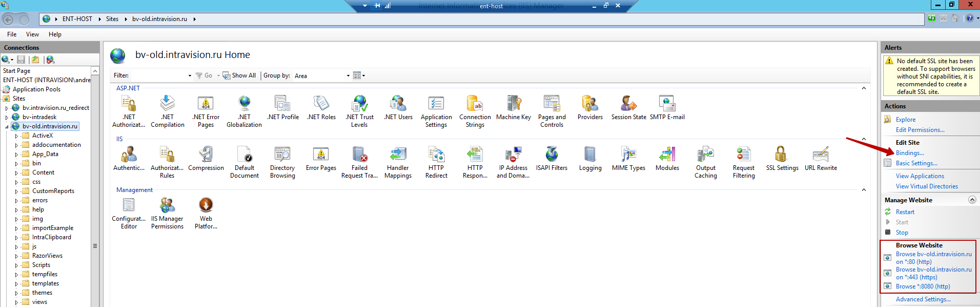Expand the bv-intradesk site node

tap(7, 118)
